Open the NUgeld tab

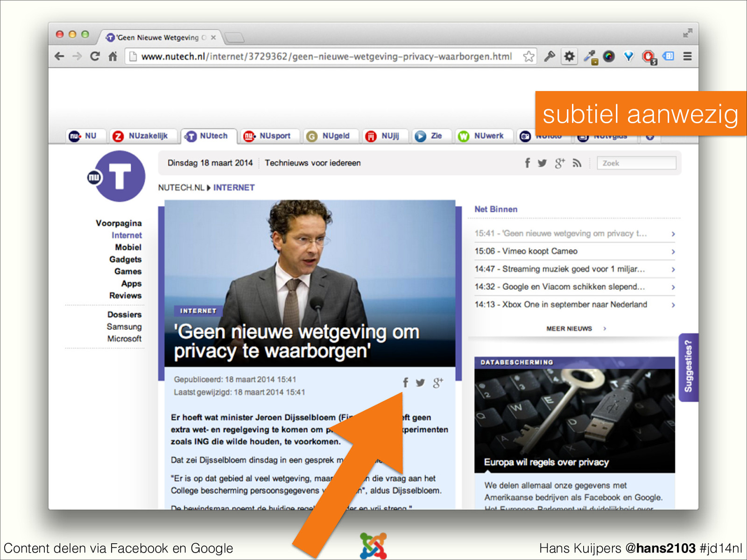coord(331,136)
